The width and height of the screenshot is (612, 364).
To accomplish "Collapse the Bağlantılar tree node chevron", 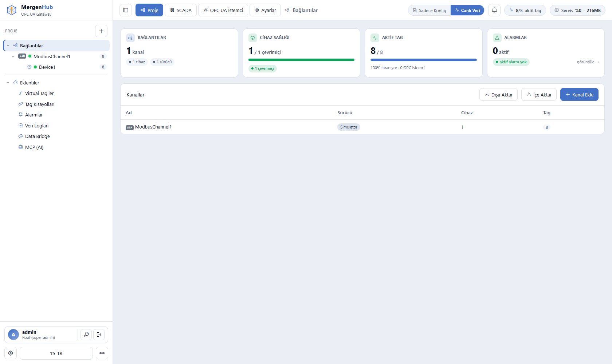I will pyautogui.click(x=8, y=45).
